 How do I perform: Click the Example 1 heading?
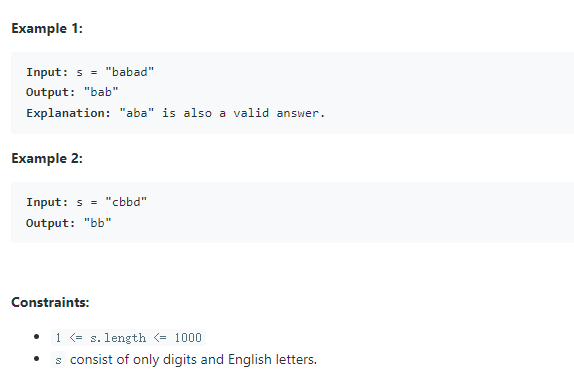coord(47,29)
